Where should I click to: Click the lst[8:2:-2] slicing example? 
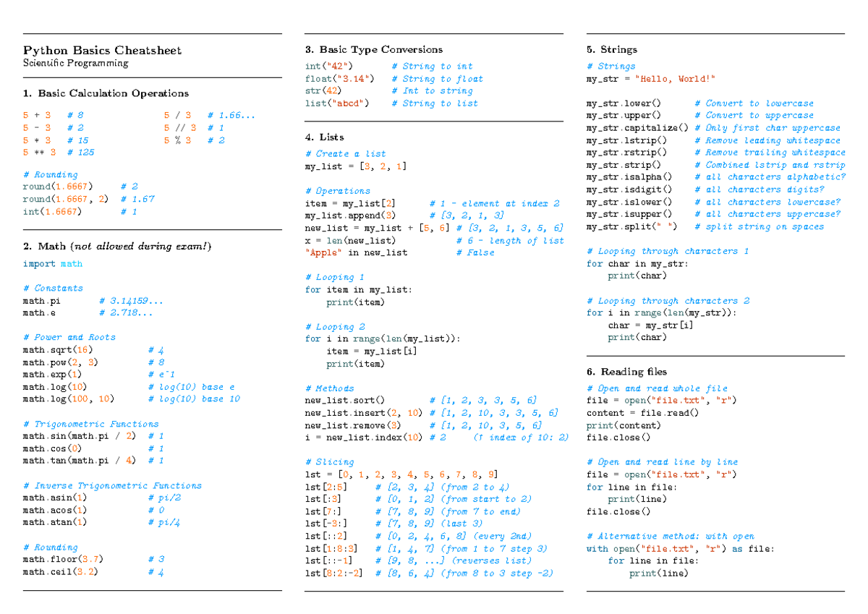coord(333,574)
